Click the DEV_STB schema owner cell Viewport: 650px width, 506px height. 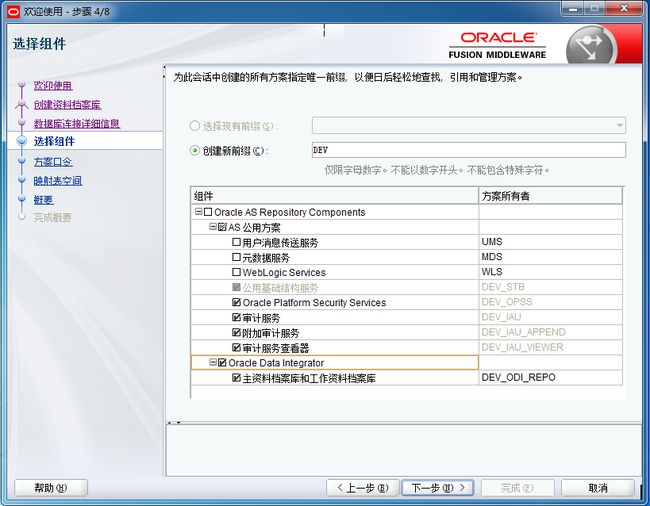coord(551,287)
